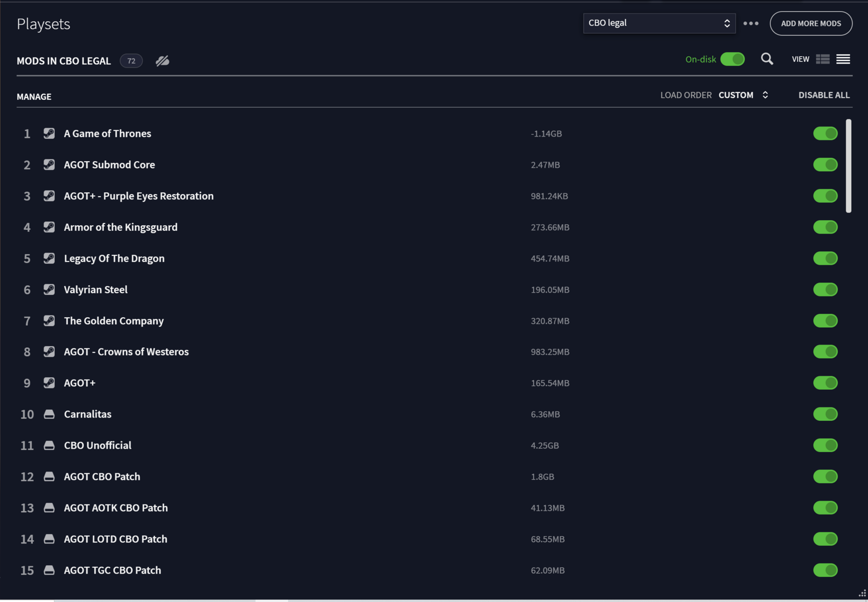Toggle off Armor of the Kingsguard

[x=825, y=227]
